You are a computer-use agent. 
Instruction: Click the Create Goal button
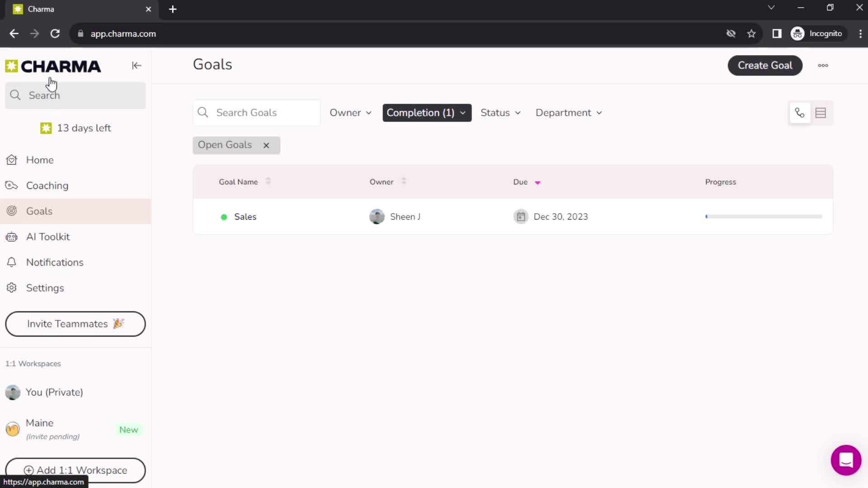coord(765,66)
